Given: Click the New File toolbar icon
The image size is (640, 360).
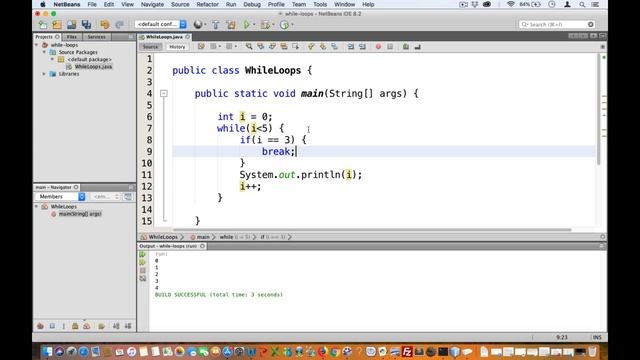Looking at the screenshot, I should (x=42, y=24).
